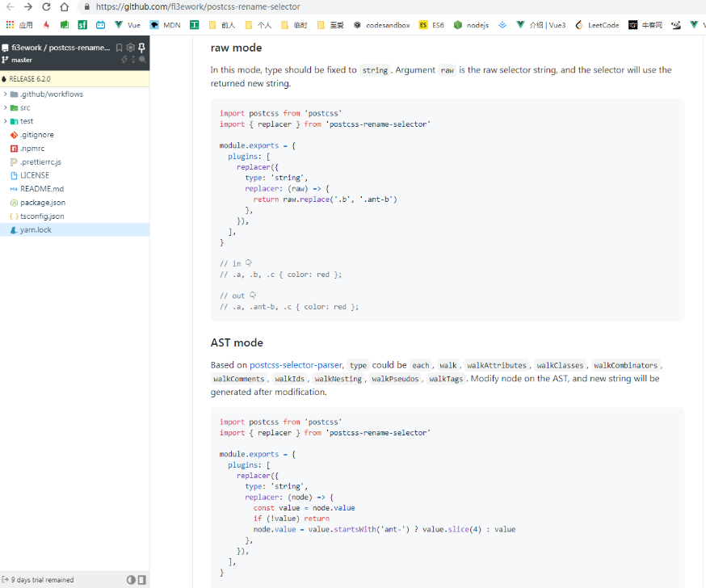Open the 个人 bookmarks folder
The width and height of the screenshot is (706, 588).
[258, 25]
